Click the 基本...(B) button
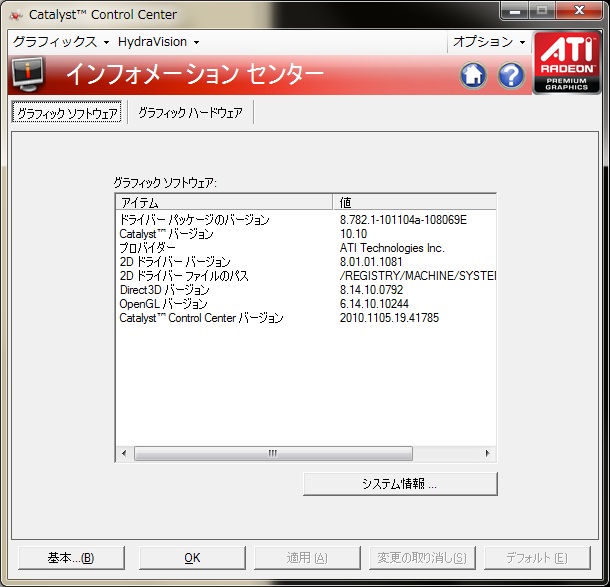 (71, 557)
